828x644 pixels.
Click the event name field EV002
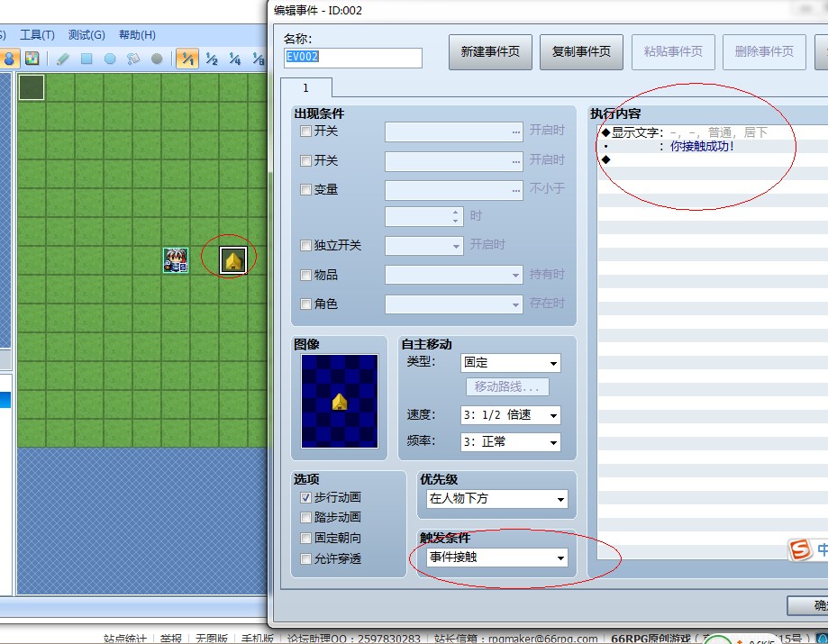pos(353,58)
